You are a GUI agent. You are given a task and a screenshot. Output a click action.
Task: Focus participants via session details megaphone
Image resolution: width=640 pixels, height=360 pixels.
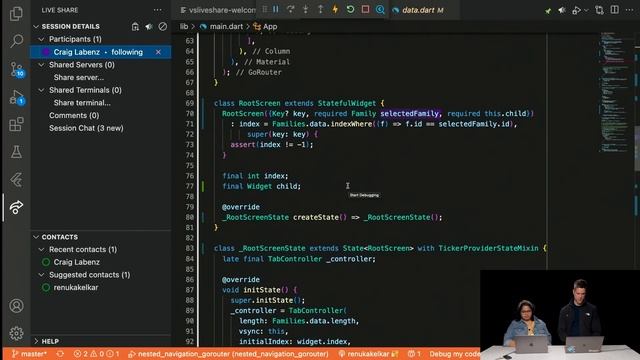[149, 27]
